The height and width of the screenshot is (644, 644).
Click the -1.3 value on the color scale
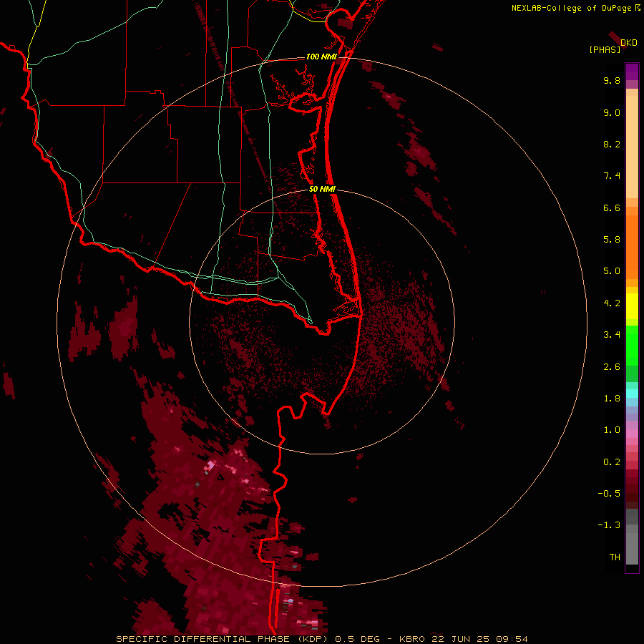(x=609, y=525)
